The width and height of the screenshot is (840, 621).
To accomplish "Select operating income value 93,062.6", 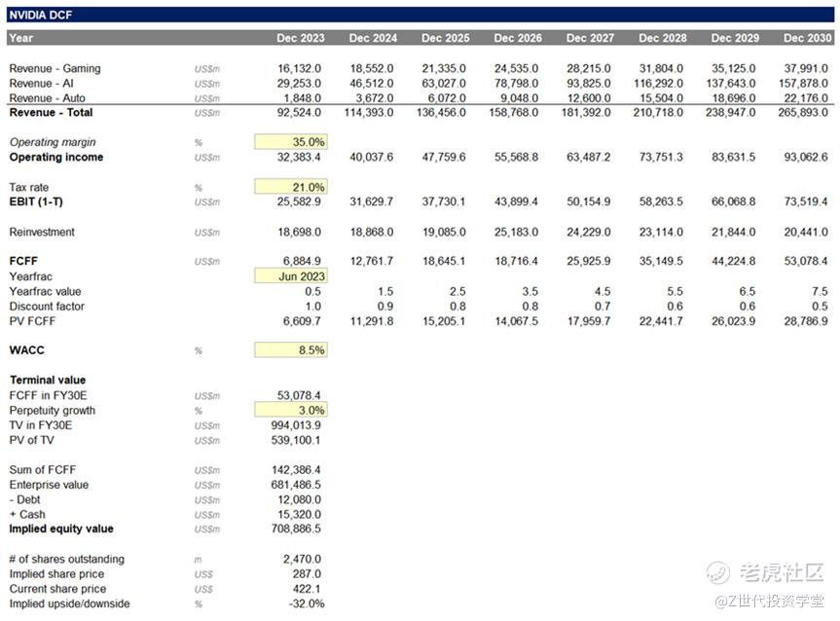I will 806,157.
